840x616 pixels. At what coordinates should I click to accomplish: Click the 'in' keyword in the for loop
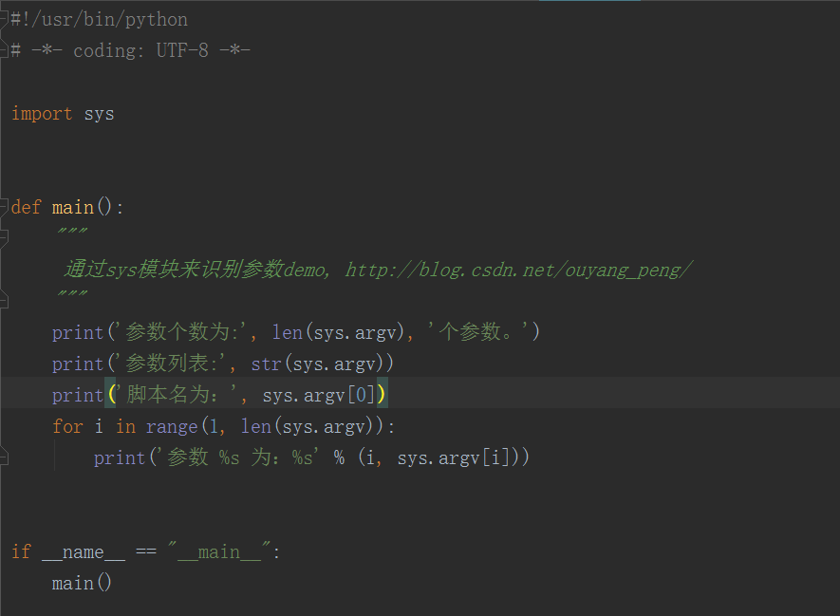click(126, 426)
